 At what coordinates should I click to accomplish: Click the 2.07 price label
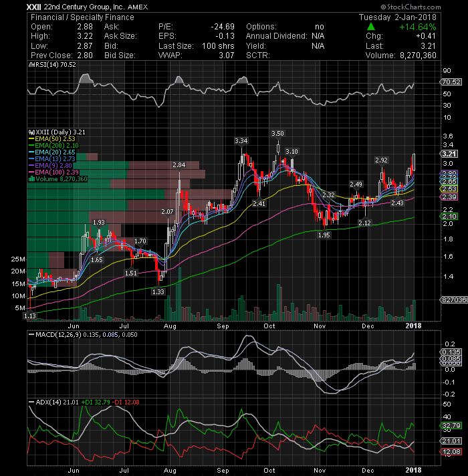[167, 211]
